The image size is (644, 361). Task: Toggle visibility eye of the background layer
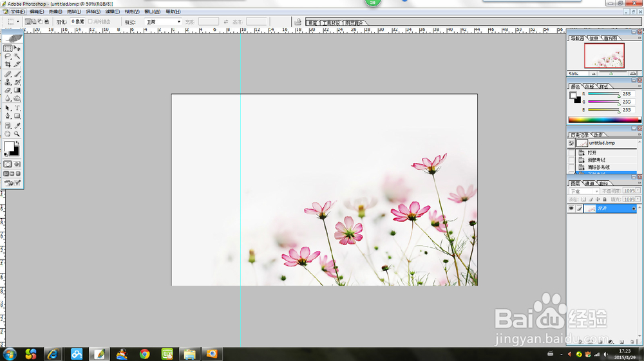tap(571, 208)
